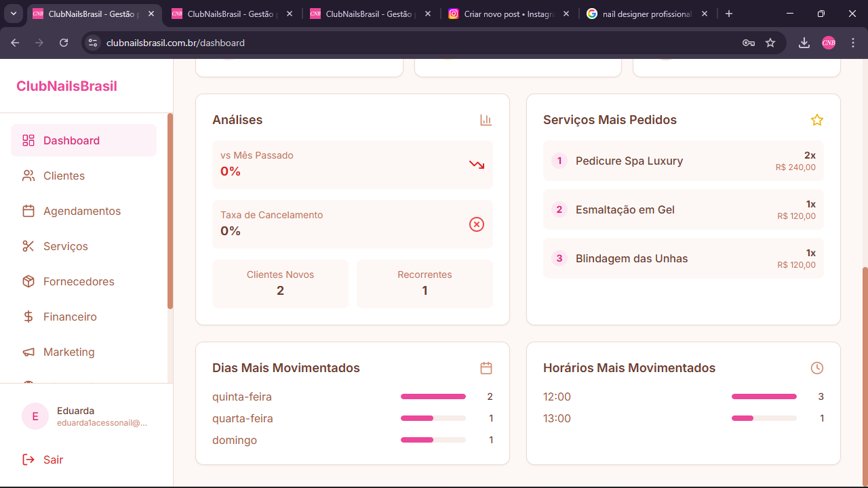Open the Chrome three-dot menu
The image size is (868, 488).
pyautogui.click(x=854, y=43)
